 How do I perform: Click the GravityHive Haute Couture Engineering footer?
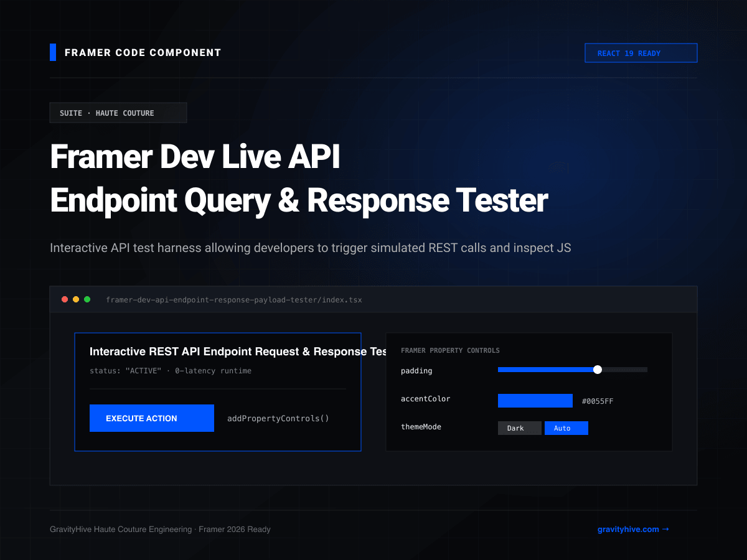[x=160, y=530]
